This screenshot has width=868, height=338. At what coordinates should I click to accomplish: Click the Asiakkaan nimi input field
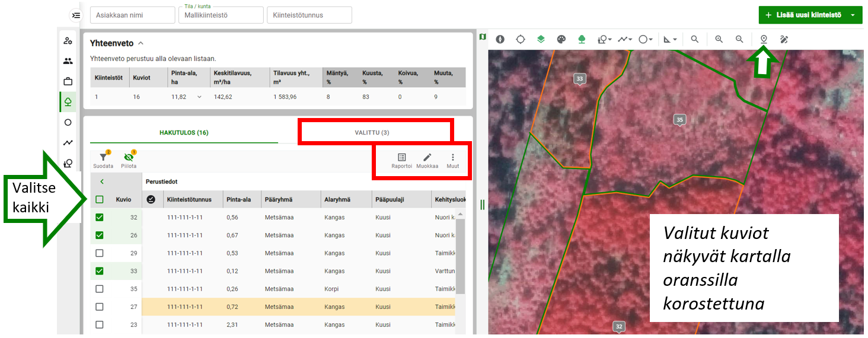pyautogui.click(x=132, y=15)
